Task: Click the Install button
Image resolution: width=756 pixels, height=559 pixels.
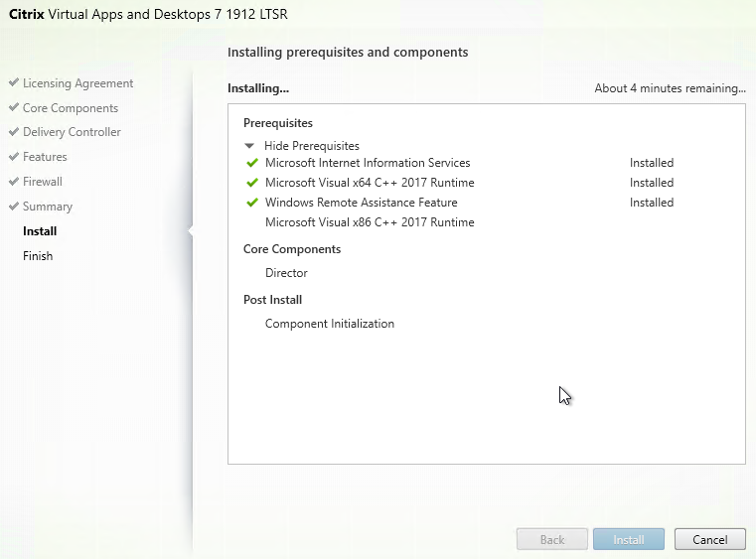Action: click(x=629, y=540)
